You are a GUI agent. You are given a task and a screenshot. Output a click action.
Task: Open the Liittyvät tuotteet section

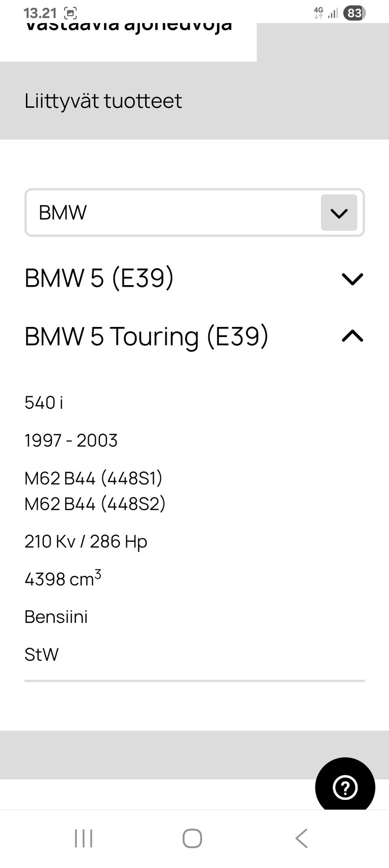(x=103, y=101)
